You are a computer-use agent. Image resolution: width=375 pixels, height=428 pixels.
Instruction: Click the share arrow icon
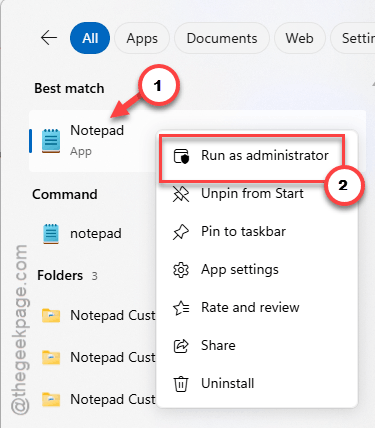[x=181, y=346]
